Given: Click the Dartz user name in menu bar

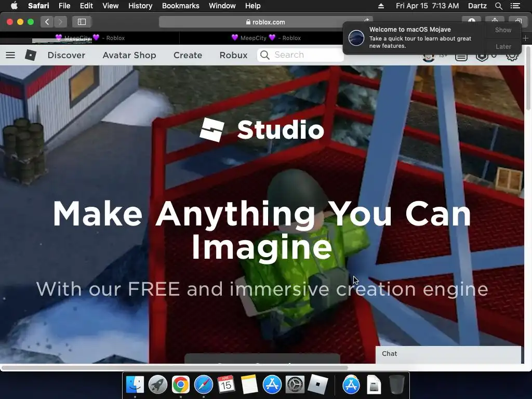Looking at the screenshot, I should pyautogui.click(x=477, y=6).
